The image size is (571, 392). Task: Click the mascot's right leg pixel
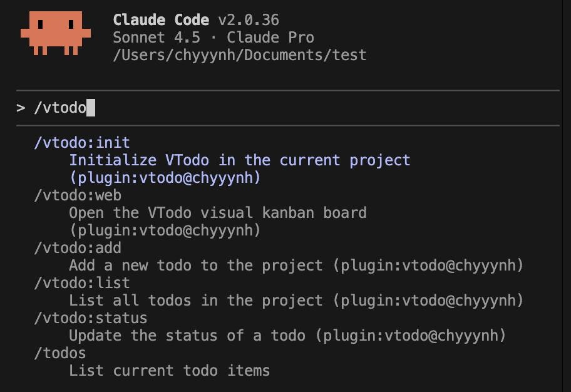tap(75, 51)
